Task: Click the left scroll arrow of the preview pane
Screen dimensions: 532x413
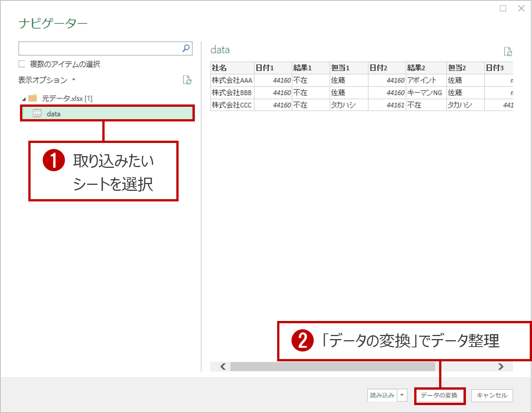Action: (x=222, y=366)
